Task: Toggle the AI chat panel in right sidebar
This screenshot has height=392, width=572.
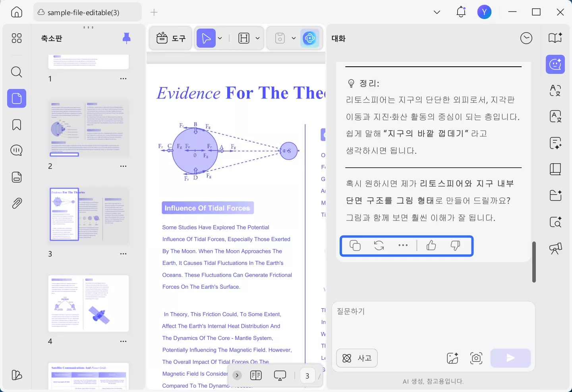Action: click(x=555, y=64)
